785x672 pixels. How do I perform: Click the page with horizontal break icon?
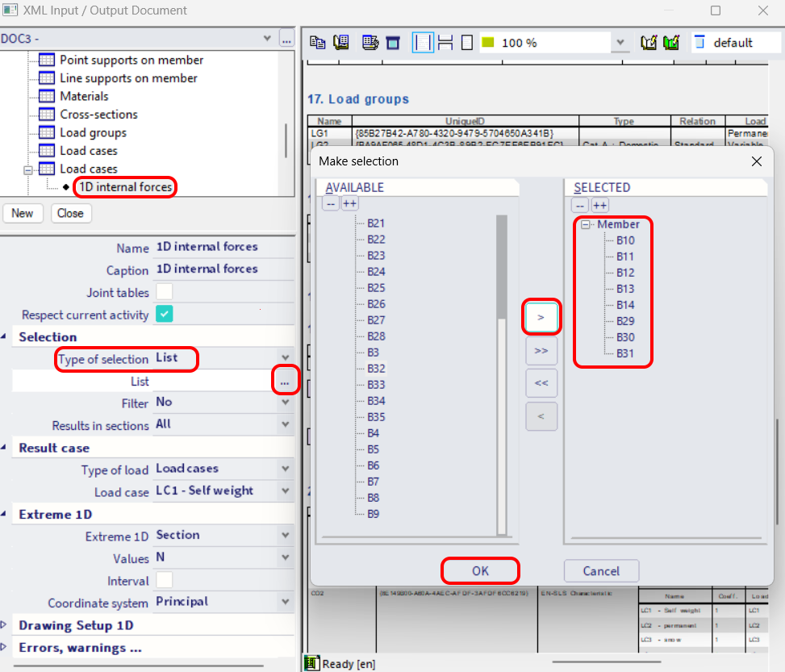tap(445, 43)
